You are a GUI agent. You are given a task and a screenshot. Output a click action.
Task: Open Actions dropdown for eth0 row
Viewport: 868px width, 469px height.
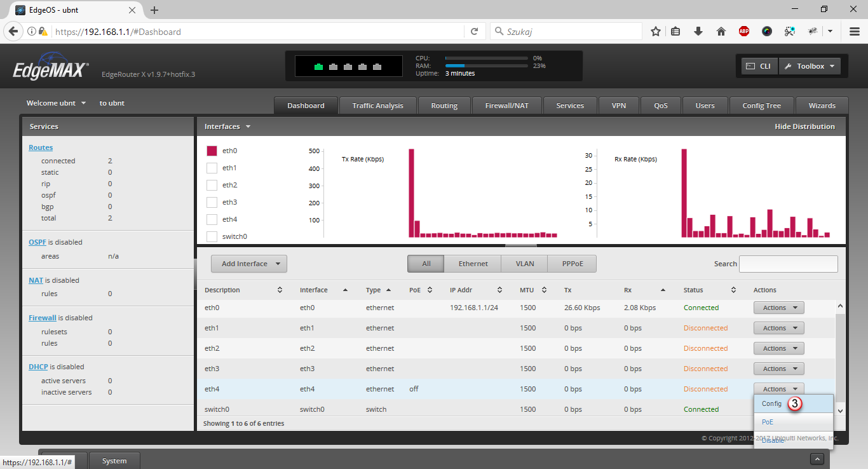tap(779, 308)
